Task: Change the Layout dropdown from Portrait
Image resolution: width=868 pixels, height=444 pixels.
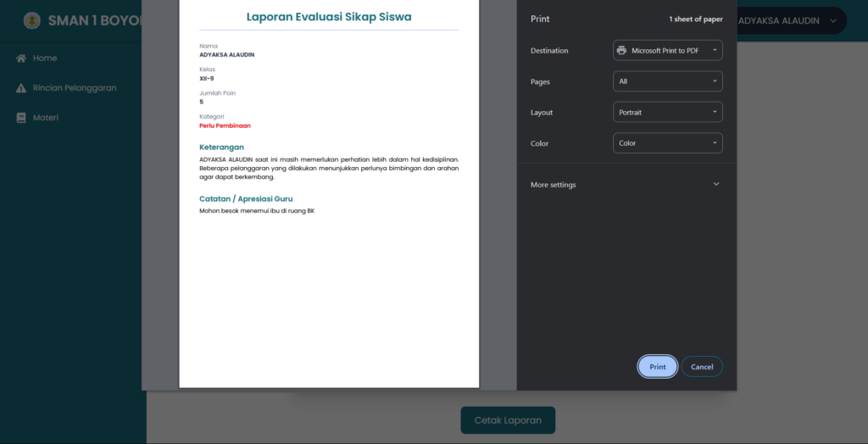Action: pos(667,113)
